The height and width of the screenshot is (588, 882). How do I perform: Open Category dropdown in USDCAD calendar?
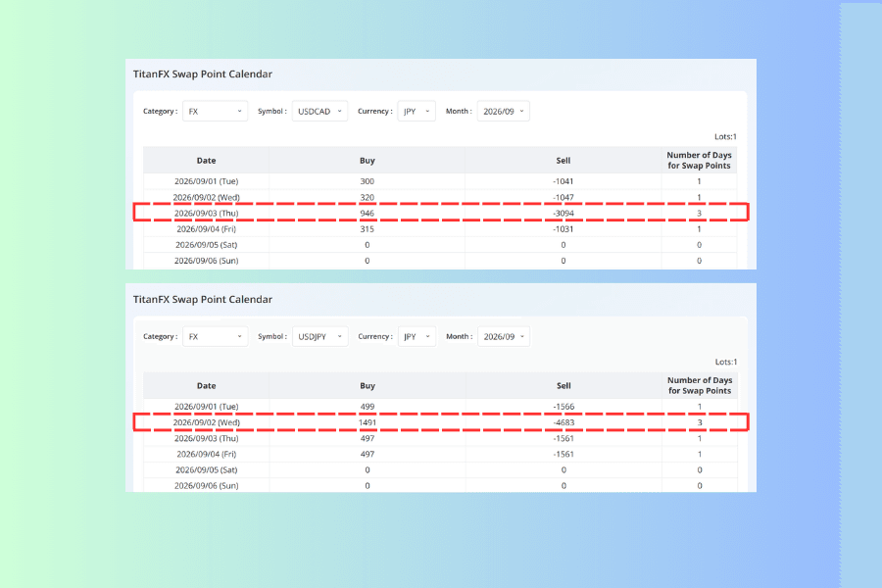coord(215,112)
